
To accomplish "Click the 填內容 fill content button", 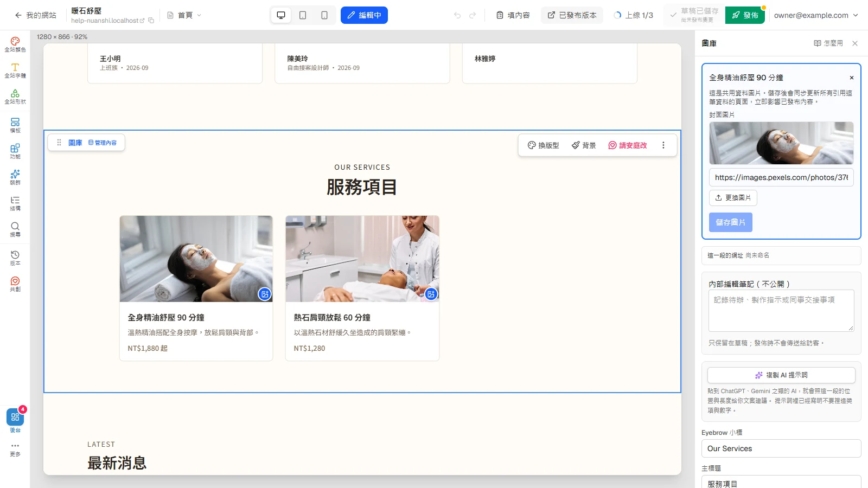I will point(513,15).
